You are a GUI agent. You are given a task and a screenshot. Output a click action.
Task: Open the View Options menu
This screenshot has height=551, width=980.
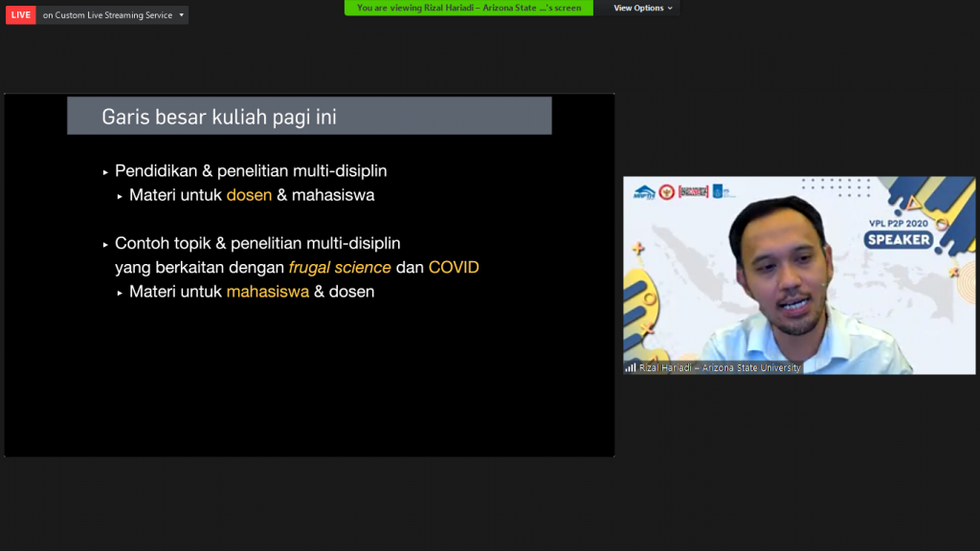pyautogui.click(x=638, y=8)
